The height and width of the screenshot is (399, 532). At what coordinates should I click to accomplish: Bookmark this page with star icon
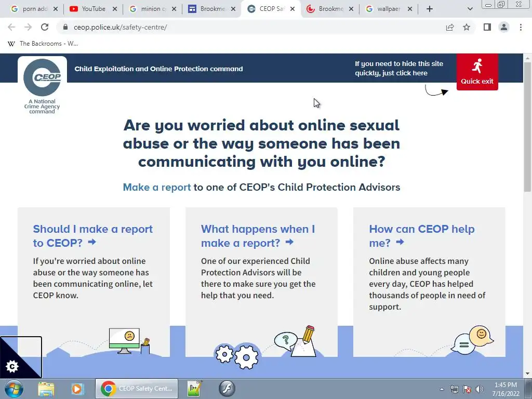click(x=467, y=27)
